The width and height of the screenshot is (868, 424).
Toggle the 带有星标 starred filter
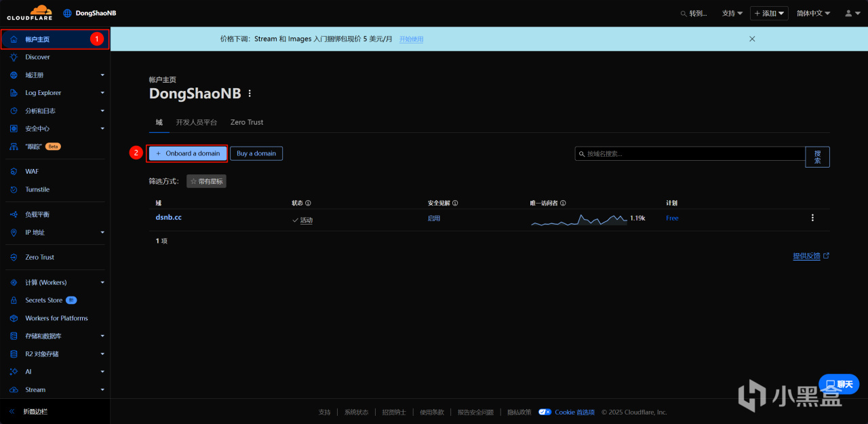pos(206,181)
